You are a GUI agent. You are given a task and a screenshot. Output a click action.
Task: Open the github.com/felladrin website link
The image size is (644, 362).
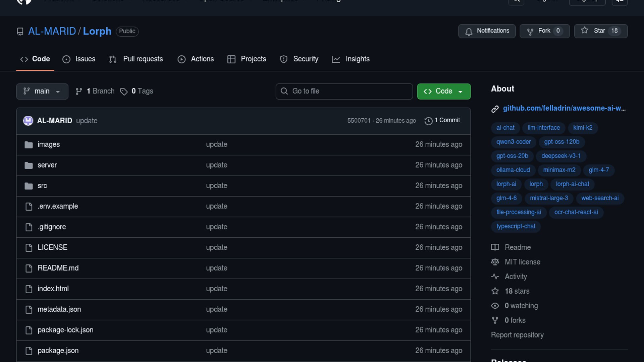[x=564, y=108]
